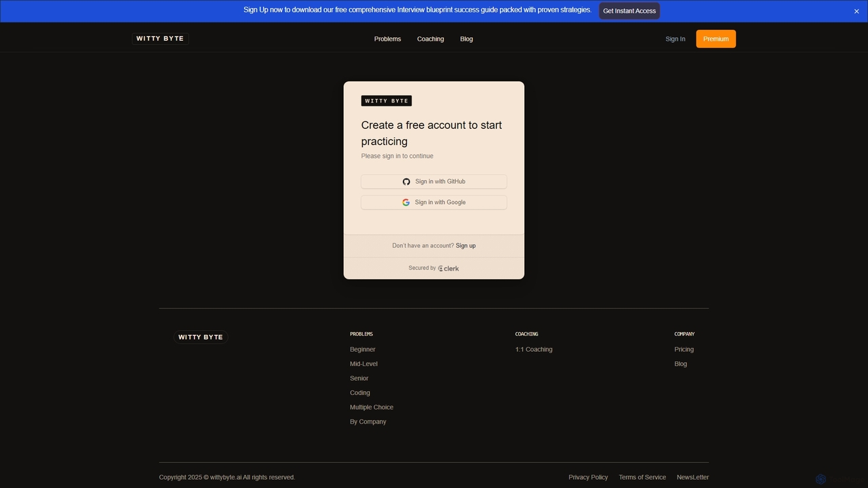This screenshot has height=488, width=868.
Task: Open the Privacy Policy link
Action: (x=588, y=477)
